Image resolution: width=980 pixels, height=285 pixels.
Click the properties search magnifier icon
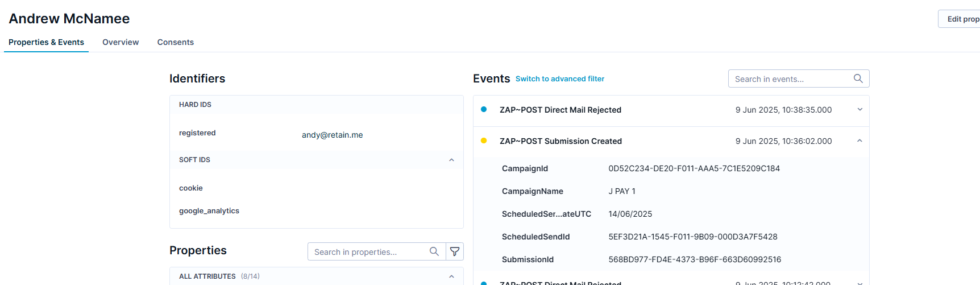(434, 251)
